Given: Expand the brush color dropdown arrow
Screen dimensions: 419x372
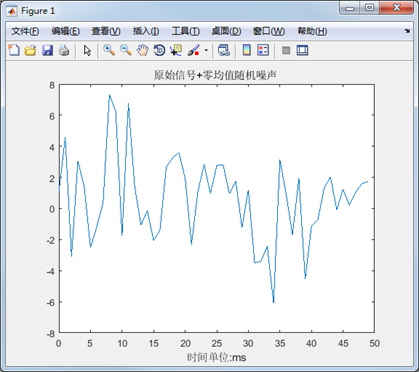Looking at the screenshot, I should pos(206,51).
